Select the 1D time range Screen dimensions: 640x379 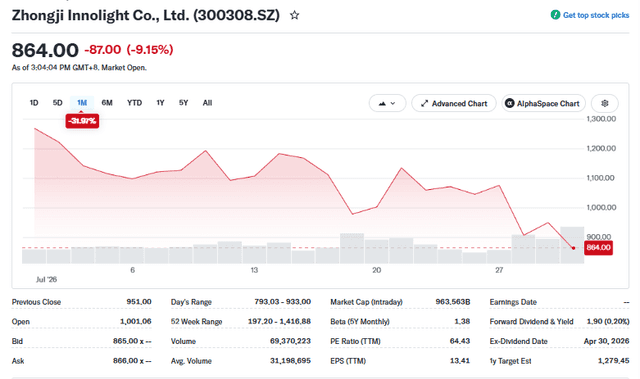(x=34, y=103)
